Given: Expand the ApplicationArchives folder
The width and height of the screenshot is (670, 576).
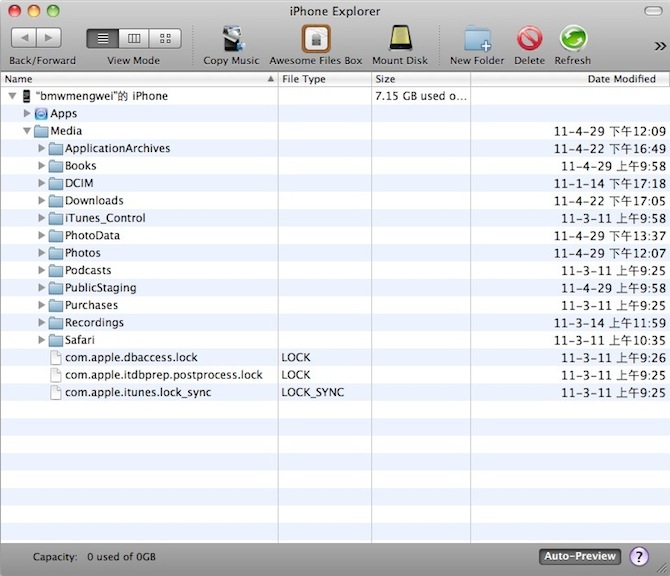Looking at the screenshot, I should 41,148.
